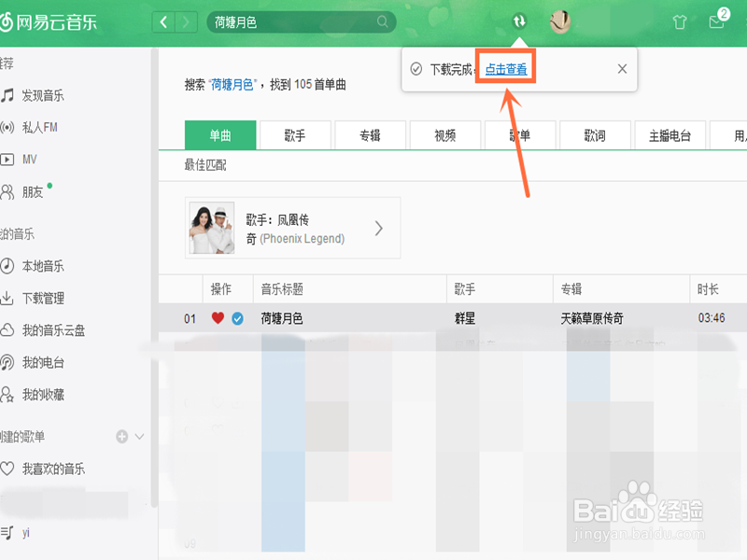The width and height of the screenshot is (747, 560).
Task: Switch to the 视频 tab
Action: [x=444, y=134]
